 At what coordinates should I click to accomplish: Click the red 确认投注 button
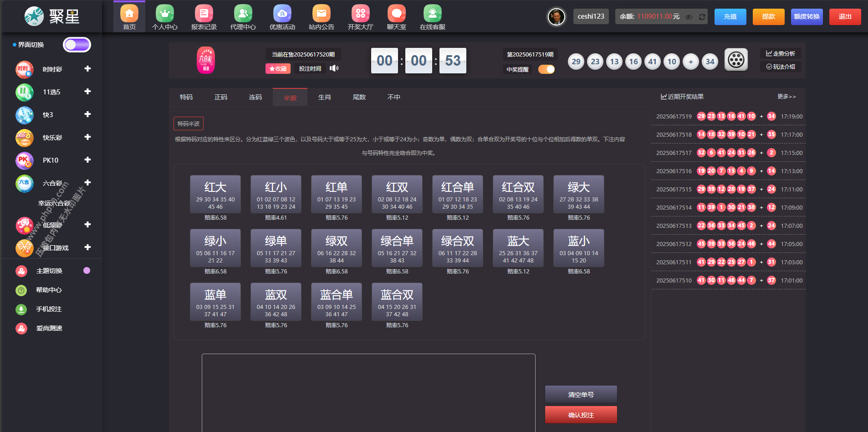(581, 415)
